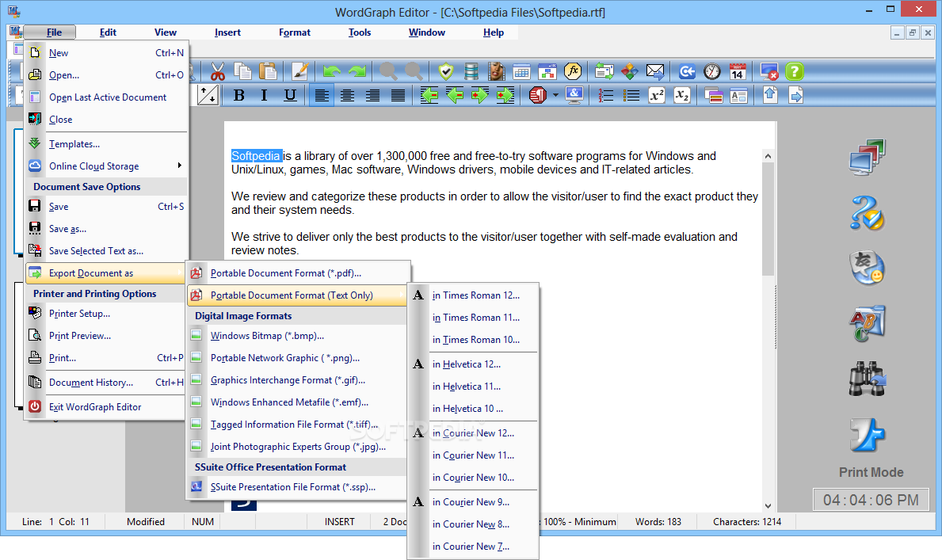Toggle align left
The image size is (942, 560).
pyautogui.click(x=322, y=95)
